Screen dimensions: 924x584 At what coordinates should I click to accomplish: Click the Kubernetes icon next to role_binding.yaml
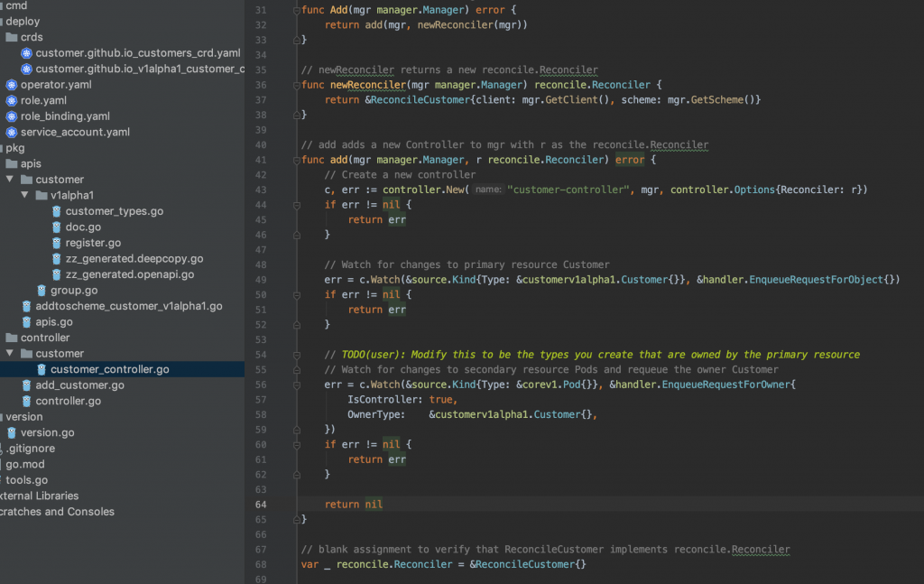pyautogui.click(x=12, y=116)
